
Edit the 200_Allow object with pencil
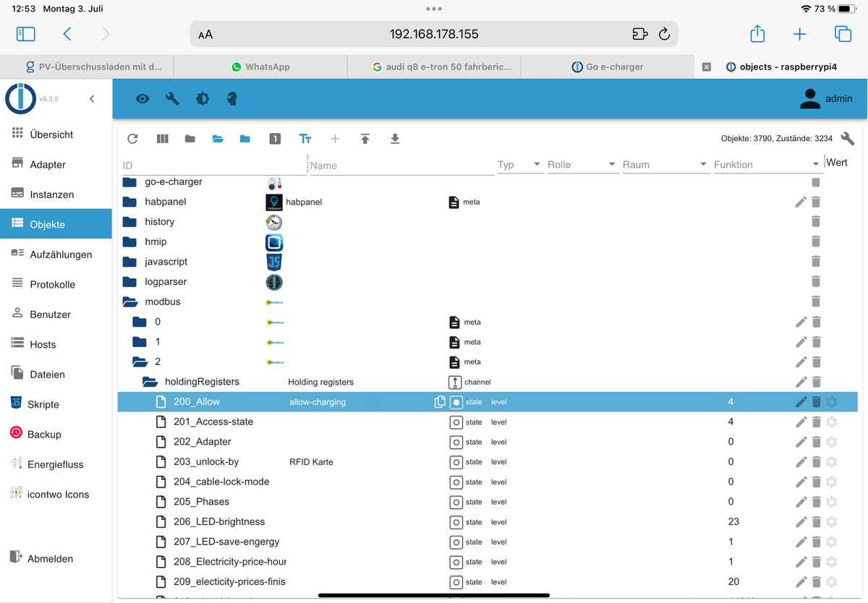tap(801, 402)
